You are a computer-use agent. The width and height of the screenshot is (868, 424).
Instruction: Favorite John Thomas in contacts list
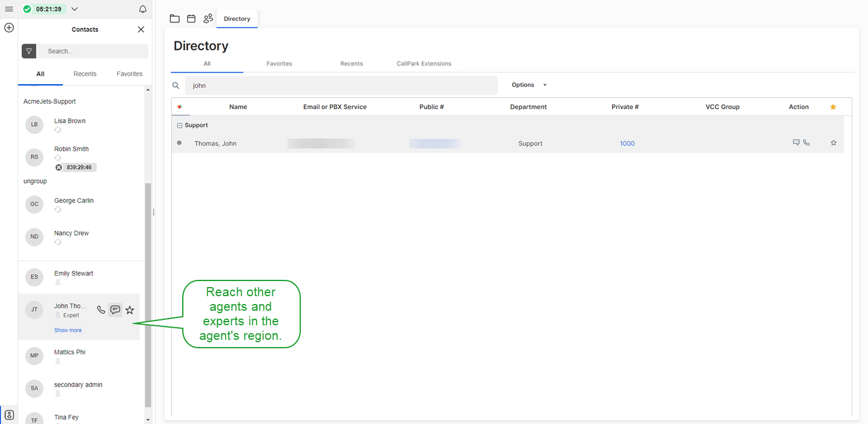click(130, 310)
